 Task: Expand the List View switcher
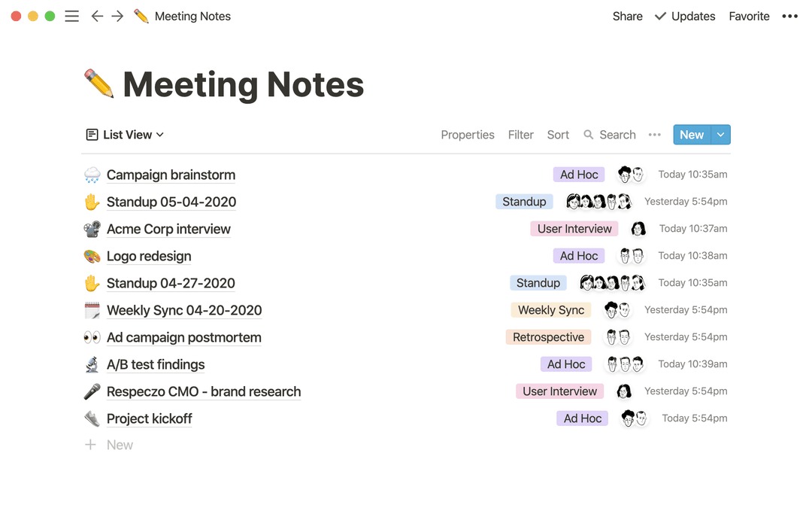click(x=124, y=134)
